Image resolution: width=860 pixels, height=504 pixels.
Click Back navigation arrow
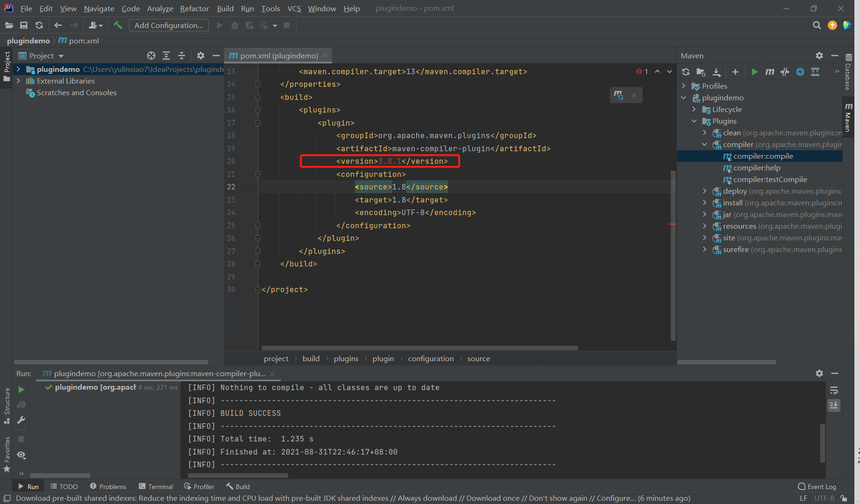pos(58,25)
